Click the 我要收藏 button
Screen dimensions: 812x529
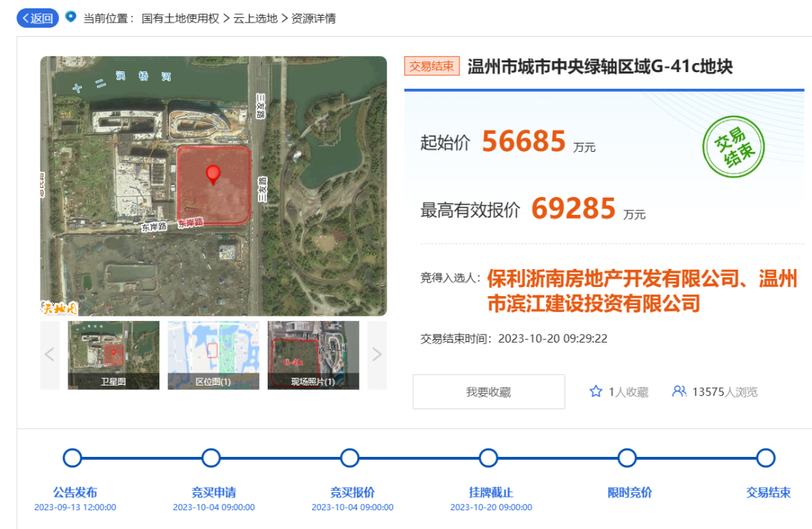tap(489, 391)
